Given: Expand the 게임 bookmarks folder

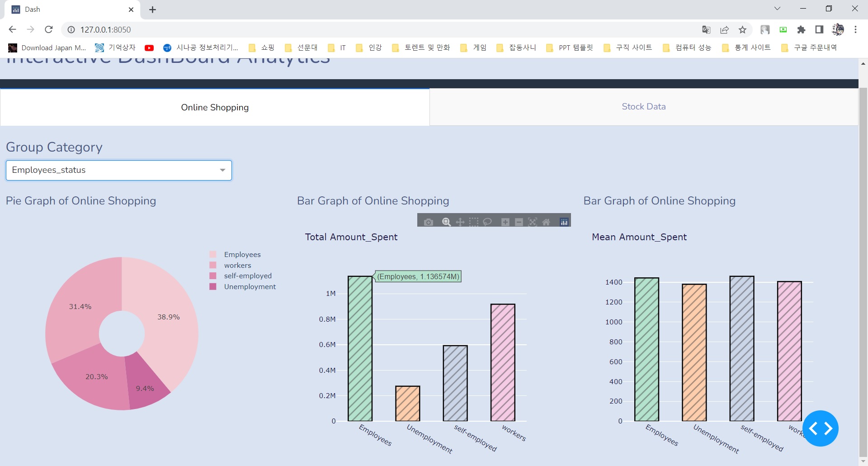Looking at the screenshot, I should pyautogui.click(x=473, y=48).
